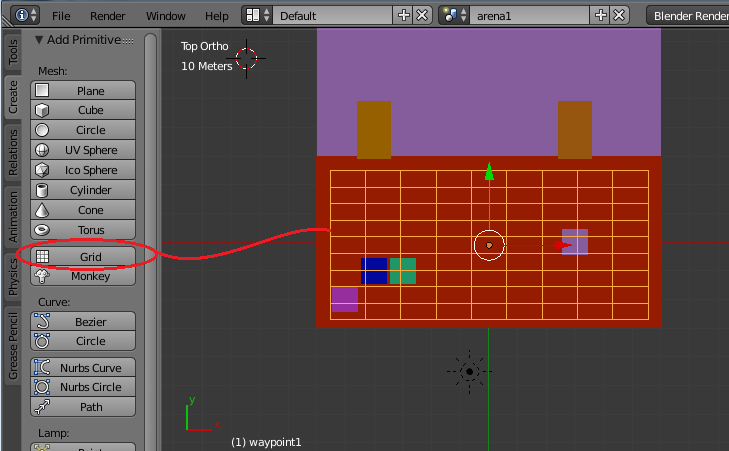
Task: Switch to the Physics tab
Action: tap(13, 276)
